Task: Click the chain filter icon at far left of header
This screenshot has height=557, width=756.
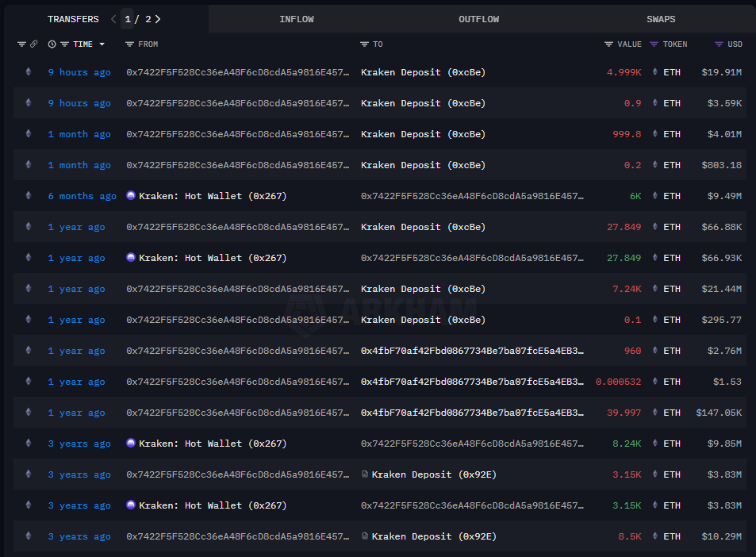Action: coord(21,44)
